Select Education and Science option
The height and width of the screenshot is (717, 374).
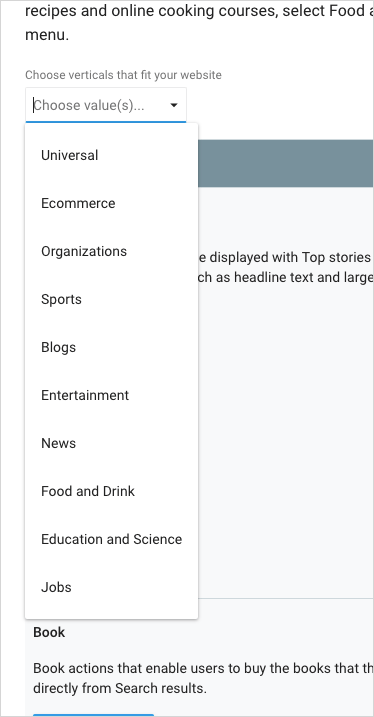[x=112, y=540]
